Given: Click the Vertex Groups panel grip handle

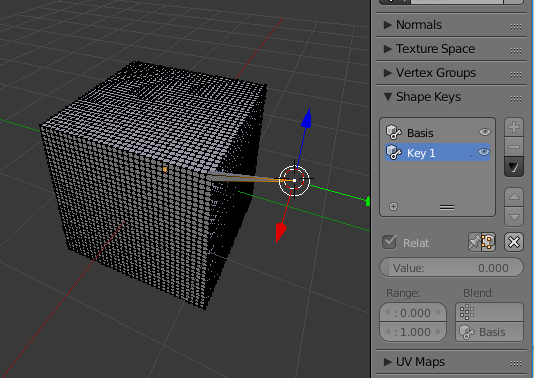Looking at the screenshot, I should (x=516, y=74).
